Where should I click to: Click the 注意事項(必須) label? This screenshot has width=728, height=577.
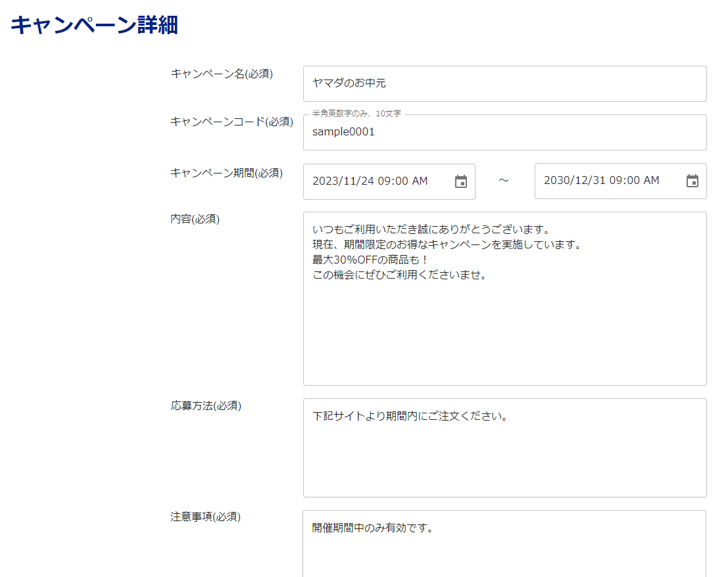pos(205,517)
